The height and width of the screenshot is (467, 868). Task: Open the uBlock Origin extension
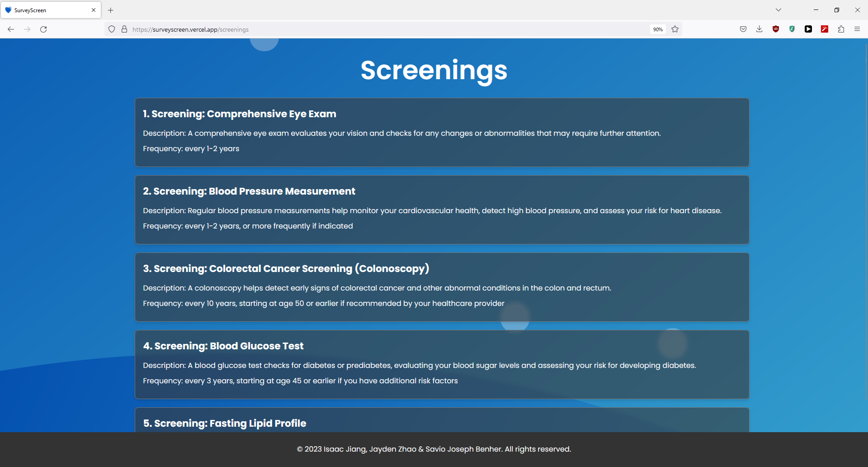tap(776, 29)
